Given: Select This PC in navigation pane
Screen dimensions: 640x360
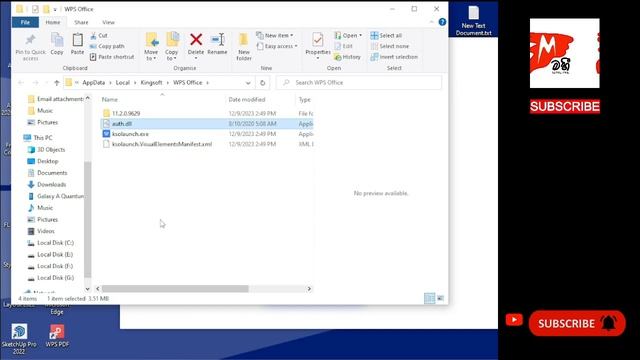Looking at the screenshot, I should [x=42, y=138].
